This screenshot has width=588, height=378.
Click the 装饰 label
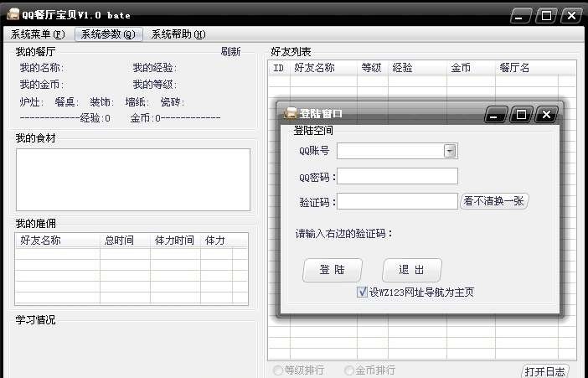click(101, 102)
